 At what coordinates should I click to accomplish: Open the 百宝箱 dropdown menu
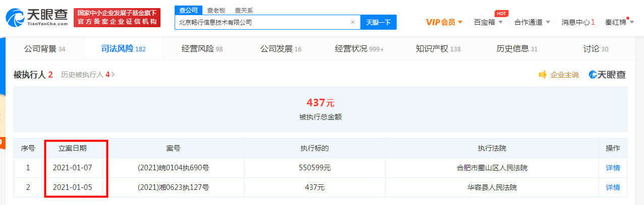(488, 22)
